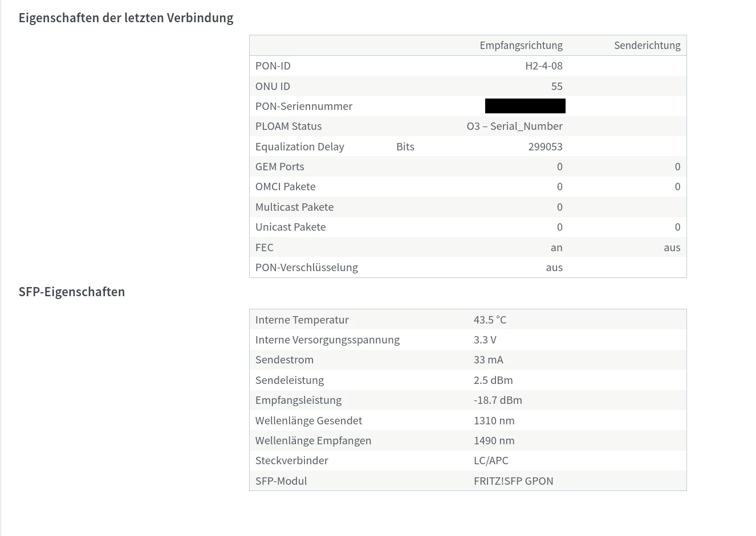
Task: Click the 'Eigenschaften der letzten Verbindung' heading
Action: 126,18
